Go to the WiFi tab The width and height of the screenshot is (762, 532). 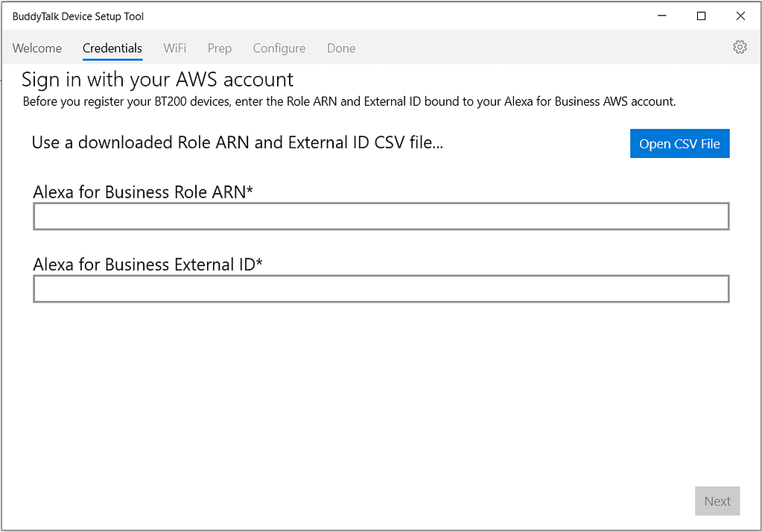[174, 48]
